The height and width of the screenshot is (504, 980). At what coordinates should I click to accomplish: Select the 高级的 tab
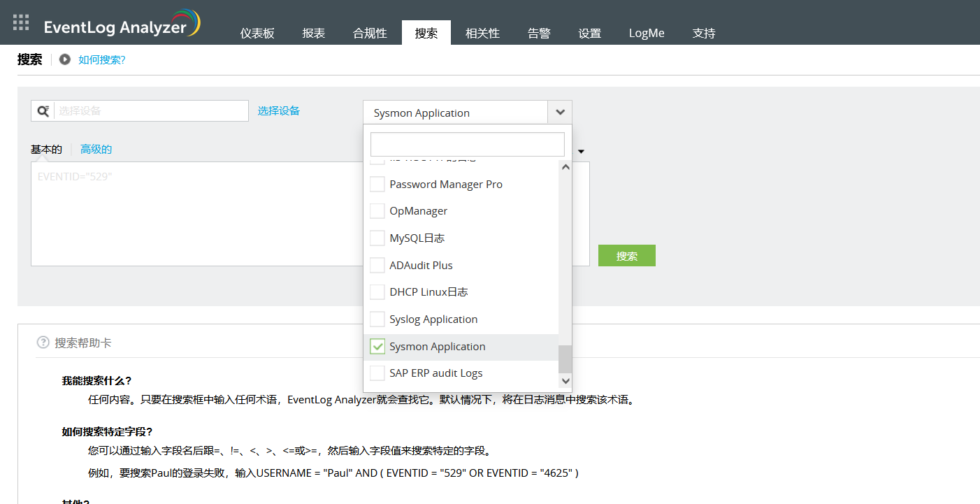(x=96, y=149)
